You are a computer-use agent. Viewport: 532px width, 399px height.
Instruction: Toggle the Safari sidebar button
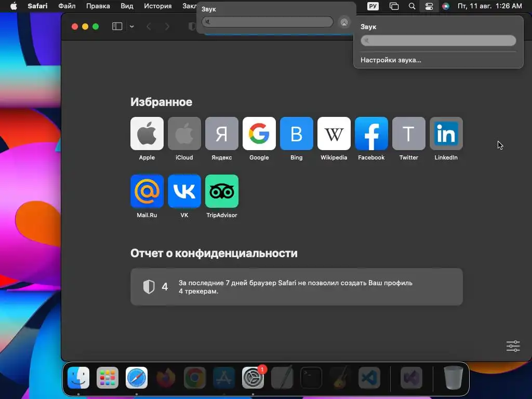(x=117, y=26)
